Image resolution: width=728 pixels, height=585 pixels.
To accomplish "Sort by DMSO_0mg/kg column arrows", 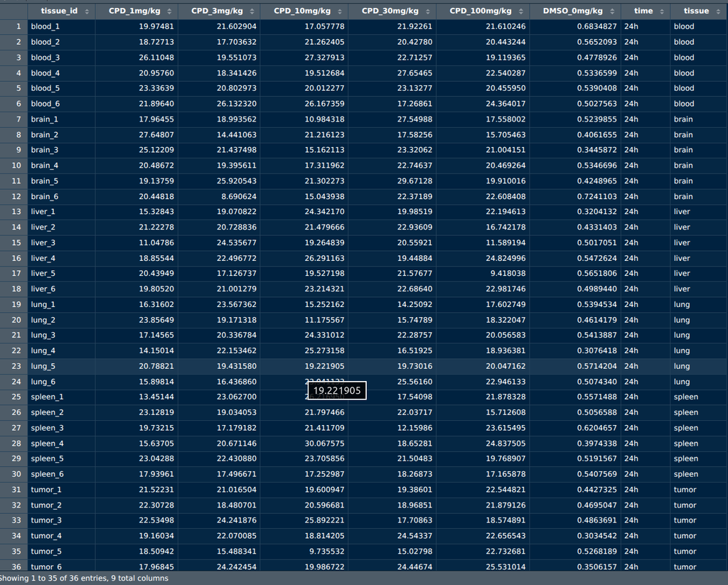I will (x=612, y=11).
